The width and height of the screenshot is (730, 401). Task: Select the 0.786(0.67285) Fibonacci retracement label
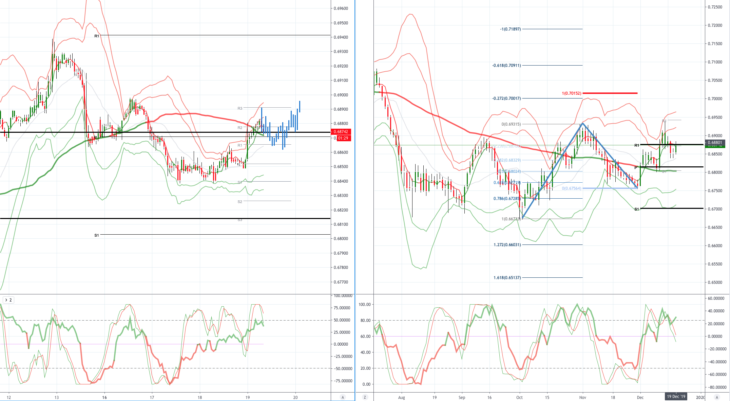507,198
